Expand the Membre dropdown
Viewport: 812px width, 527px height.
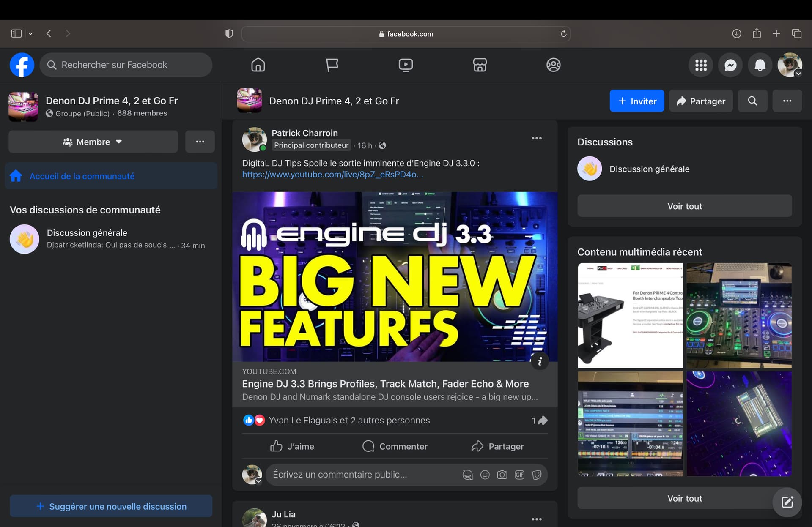coord(93,142)
